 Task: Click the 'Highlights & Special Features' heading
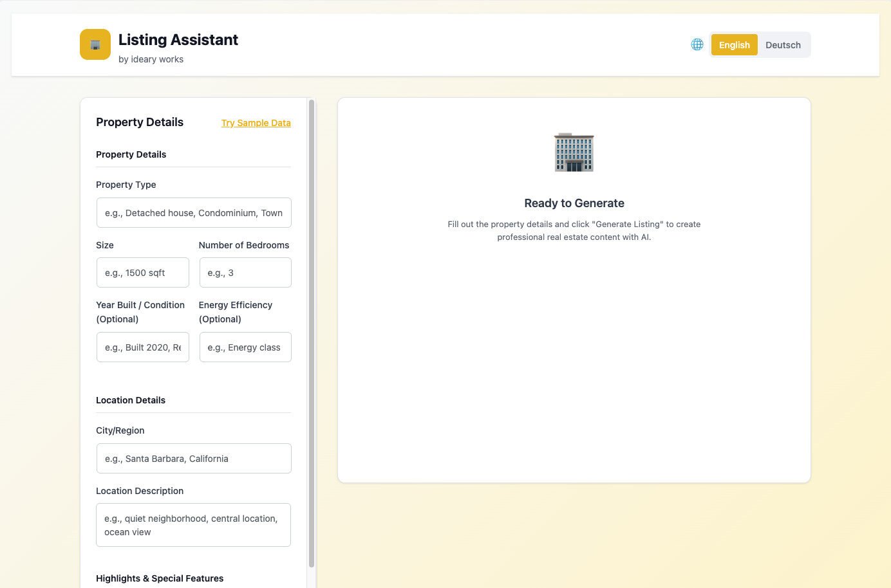click(160, 578)
